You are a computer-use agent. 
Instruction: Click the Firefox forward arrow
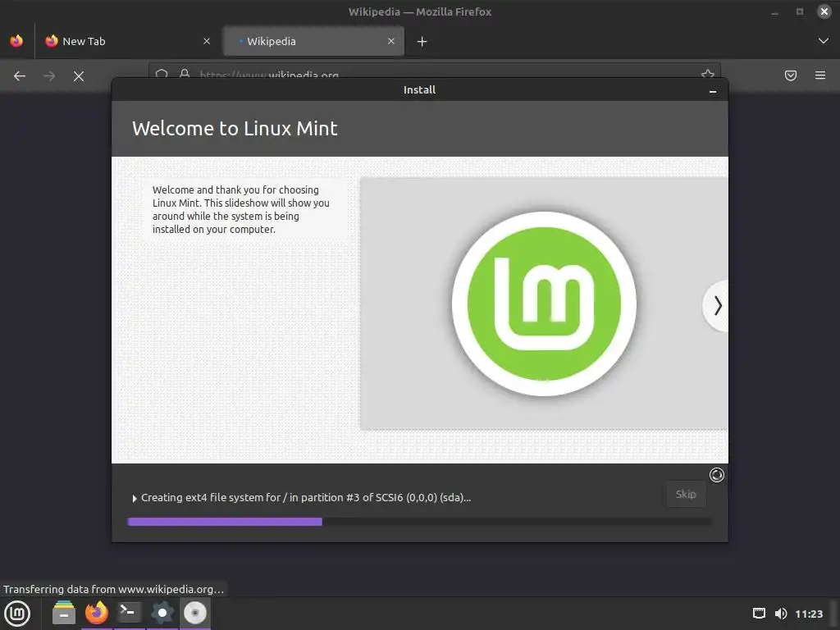point(49,76)
